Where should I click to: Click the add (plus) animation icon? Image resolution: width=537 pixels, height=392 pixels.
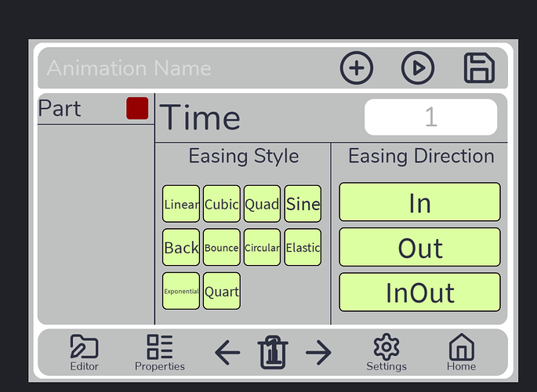(357, 68)
